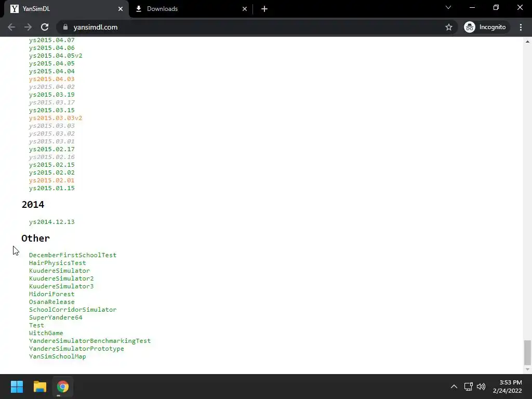This screenshot has height=399, width=532.
Task: Click the ys2015.01.15 link
Action: 51,188
